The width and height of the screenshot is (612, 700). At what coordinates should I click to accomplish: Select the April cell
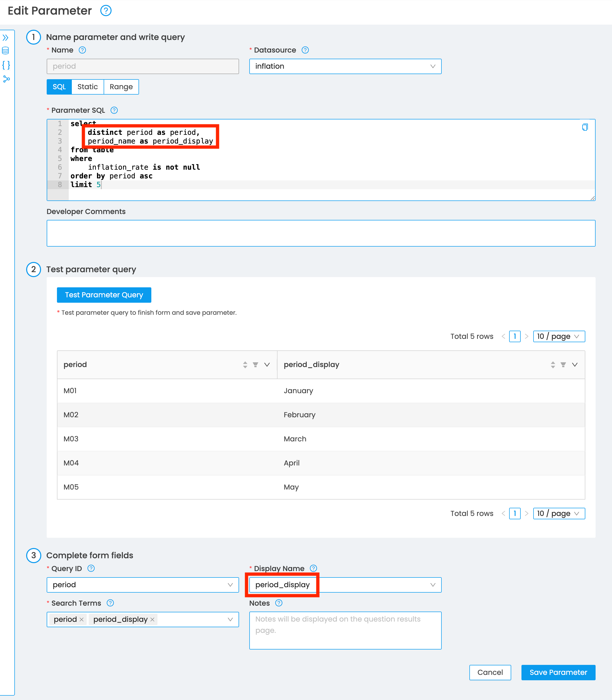(x=431, y=463)
